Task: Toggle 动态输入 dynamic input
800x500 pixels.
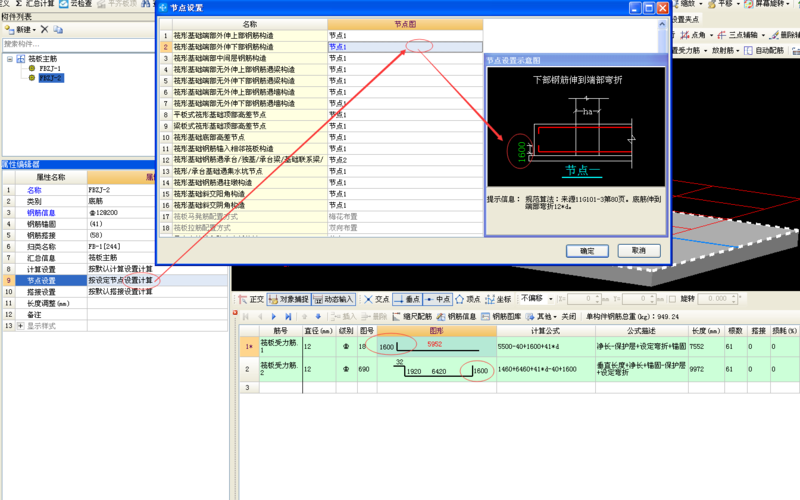Action: [x=333, y=299]
